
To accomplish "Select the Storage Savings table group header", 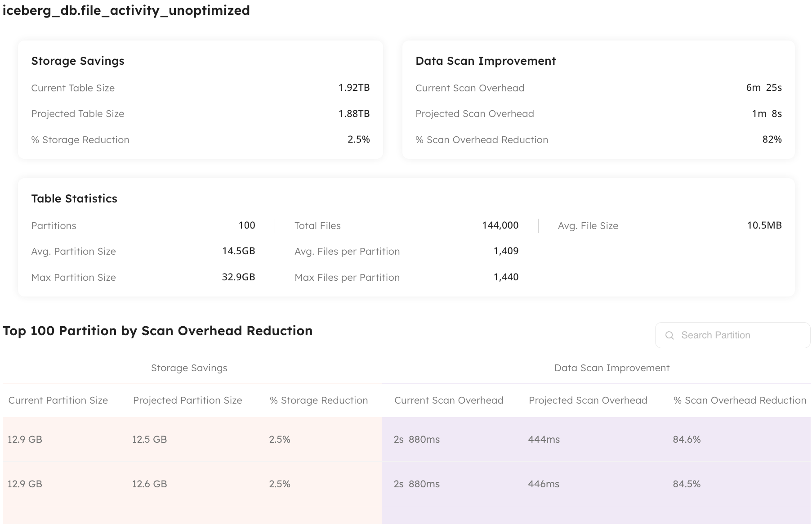I will click(x=189, y=368).
